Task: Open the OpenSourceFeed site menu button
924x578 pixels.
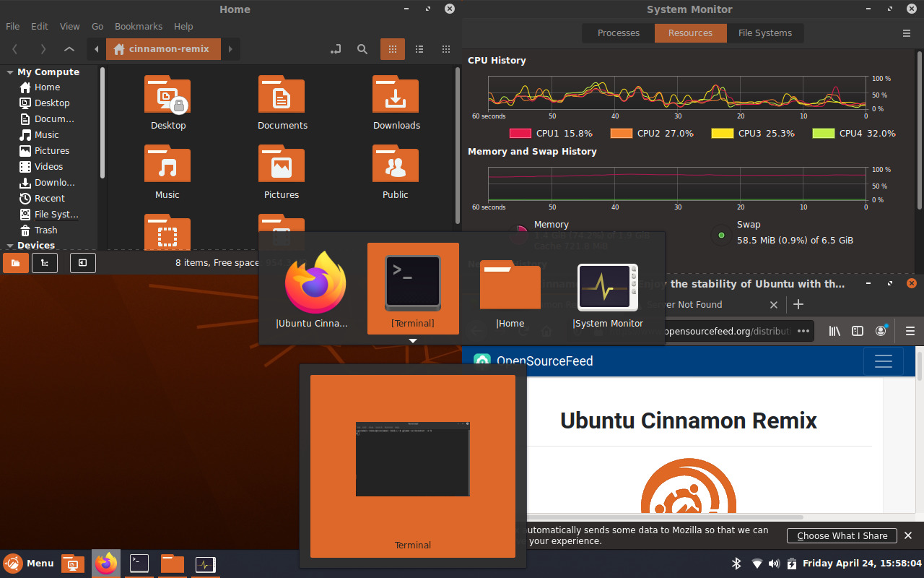Action: click(884, 361)
